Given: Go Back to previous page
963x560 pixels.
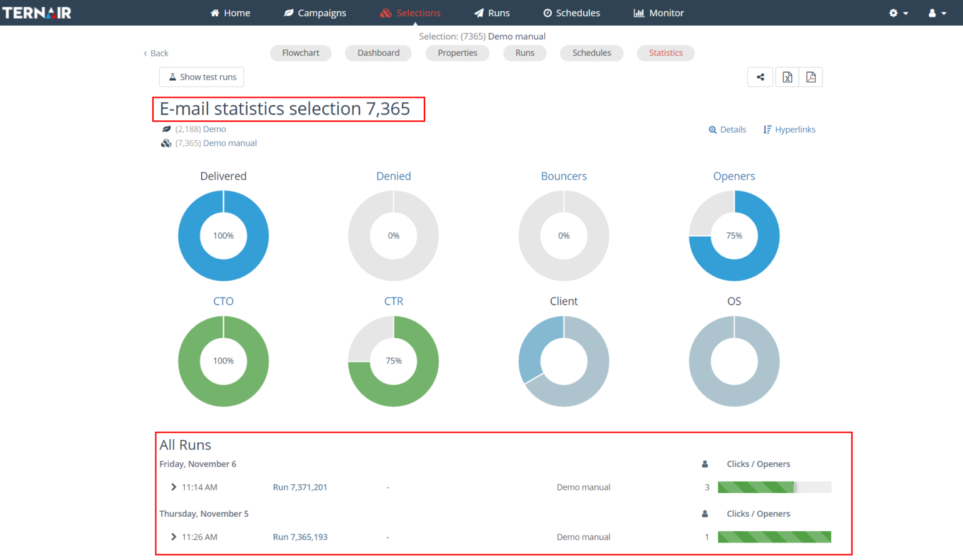Looking at the screenshot, I should (x=156, y=53).
